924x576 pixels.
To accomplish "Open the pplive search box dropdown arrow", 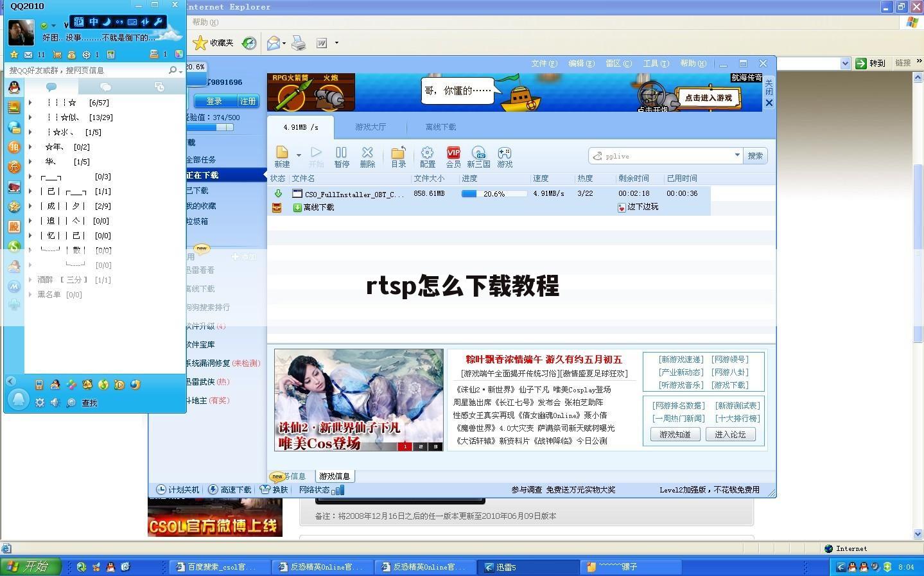I will 737,155.
